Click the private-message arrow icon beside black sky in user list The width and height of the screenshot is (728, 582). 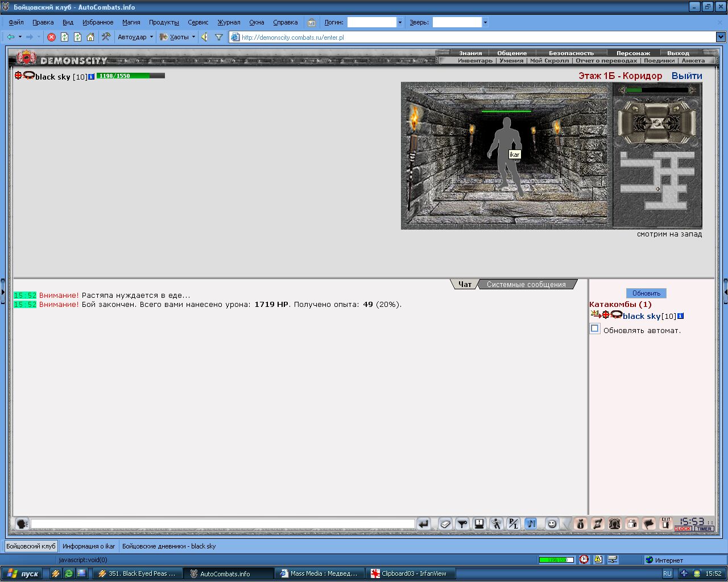click(595, 314)
